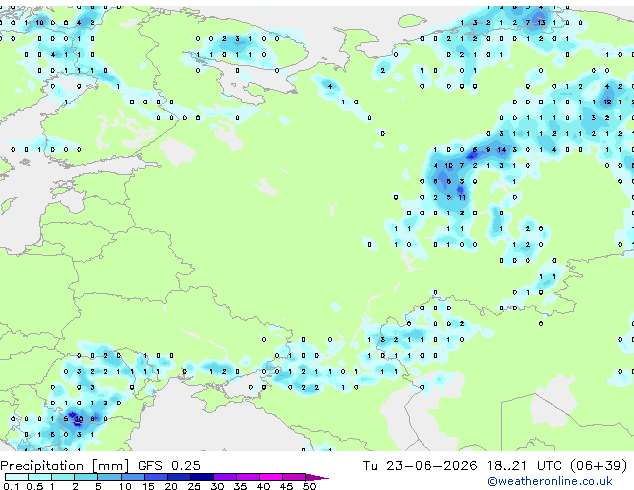The width and height of the screenshot is (634, 490).
Task: Select the 30–35 mm purple legend box
Action: point(225,477)
